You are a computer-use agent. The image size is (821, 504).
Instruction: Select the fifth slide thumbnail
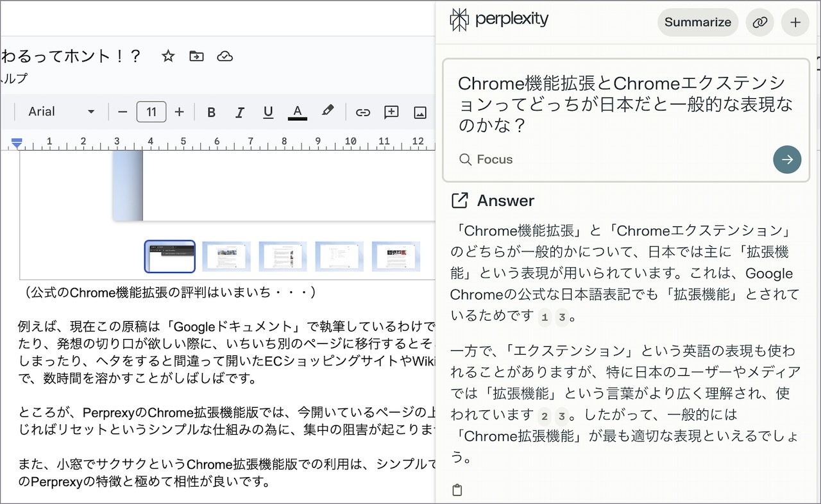(396, 256)
